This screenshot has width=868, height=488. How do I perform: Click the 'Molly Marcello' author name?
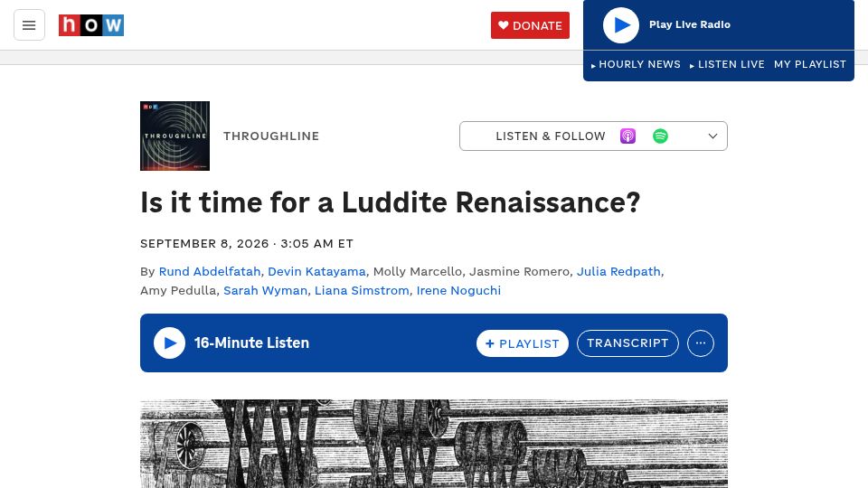coord(418,272)
